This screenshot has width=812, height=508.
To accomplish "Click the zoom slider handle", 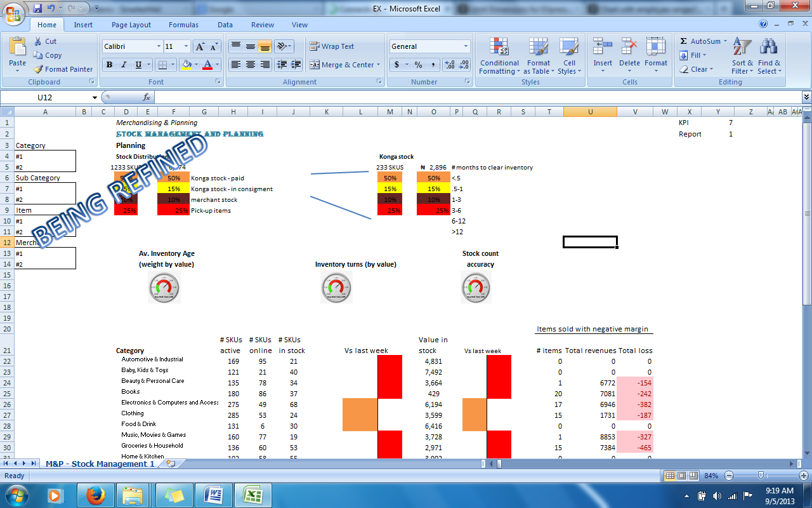I will click(x=761, y=476).
